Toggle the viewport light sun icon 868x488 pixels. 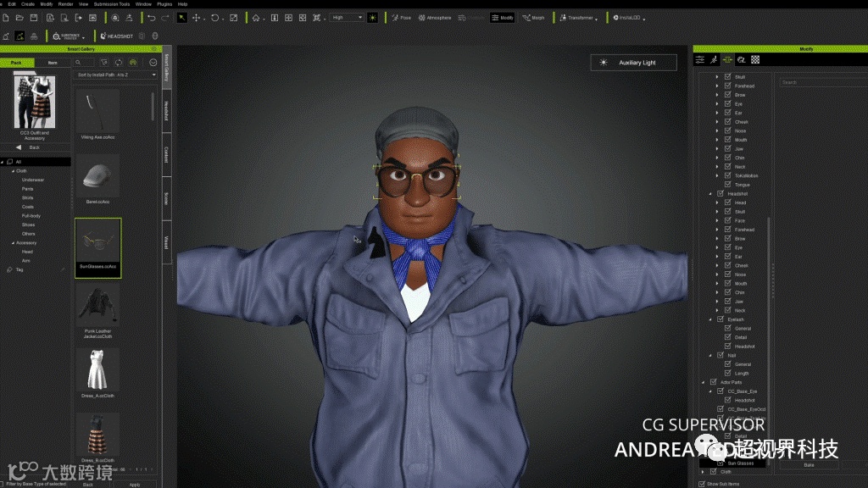[373, 18]
